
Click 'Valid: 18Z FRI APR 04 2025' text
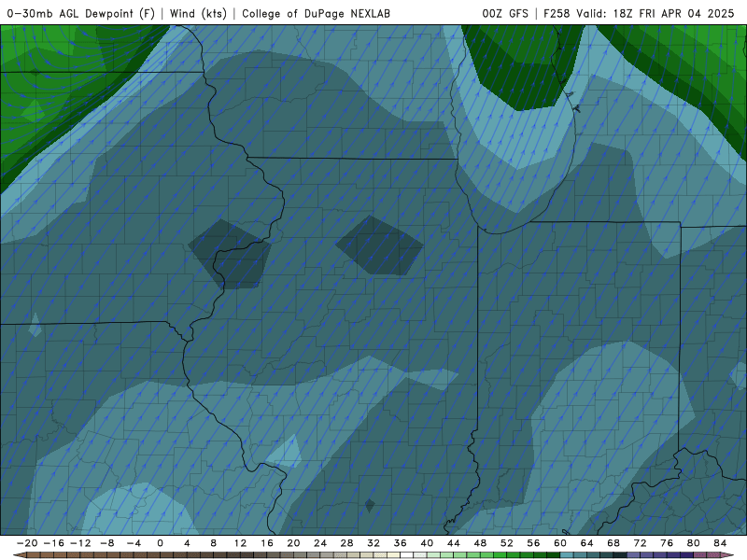click(655, 13)
